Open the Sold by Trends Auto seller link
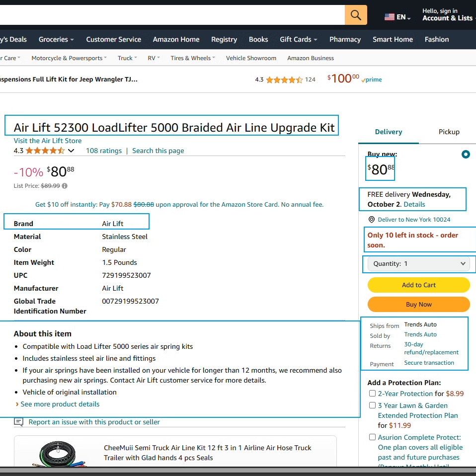This screenshot has height=476, width=476. (420, 334)
